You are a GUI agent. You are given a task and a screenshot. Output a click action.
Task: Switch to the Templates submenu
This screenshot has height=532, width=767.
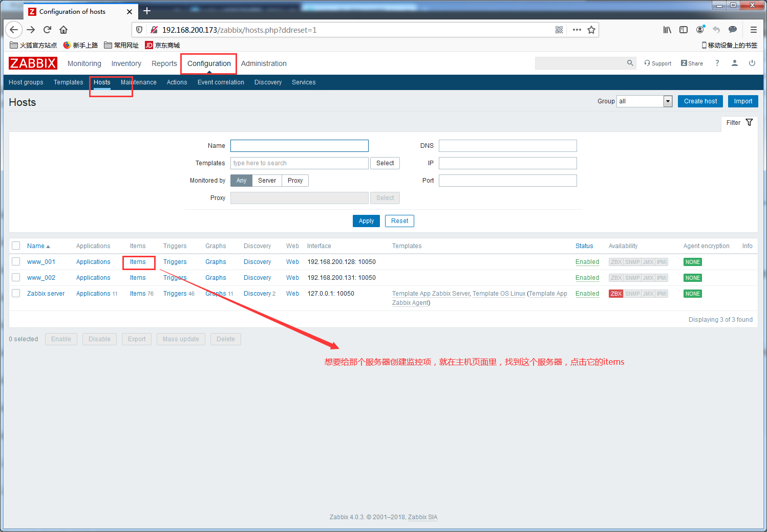tap(69, 82)
